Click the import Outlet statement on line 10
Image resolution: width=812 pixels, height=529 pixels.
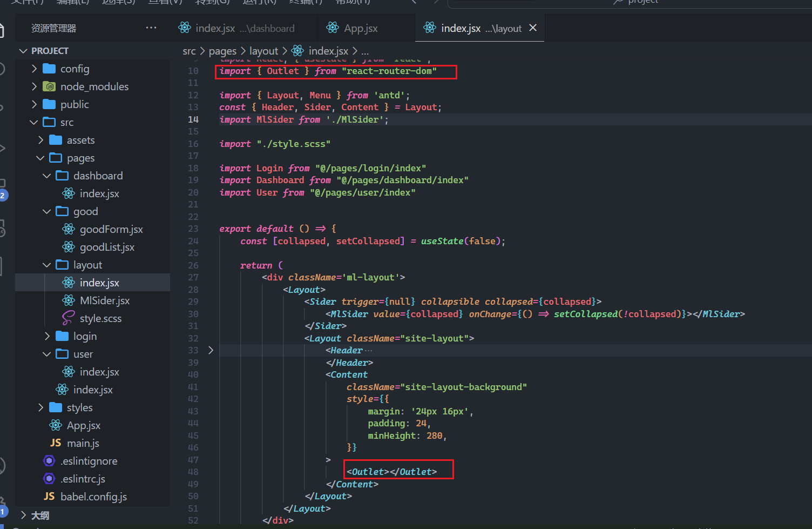click(328, 71)
